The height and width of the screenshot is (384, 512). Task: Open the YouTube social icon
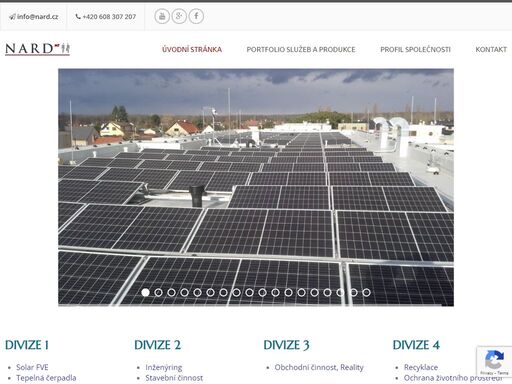(162, 16)
